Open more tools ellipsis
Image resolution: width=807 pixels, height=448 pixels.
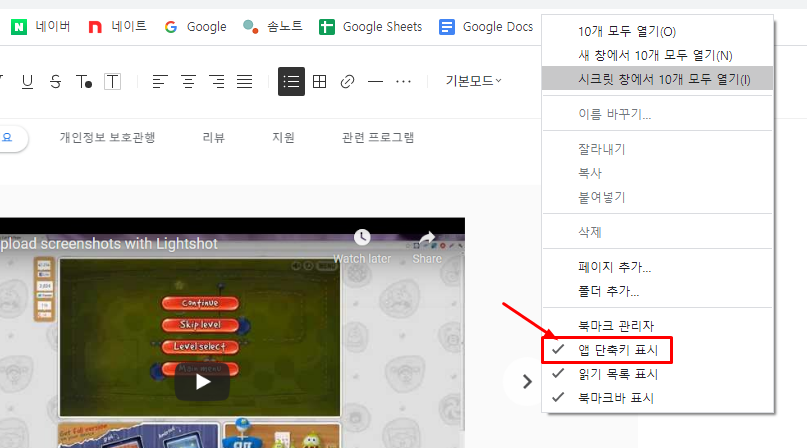[404, 81]
